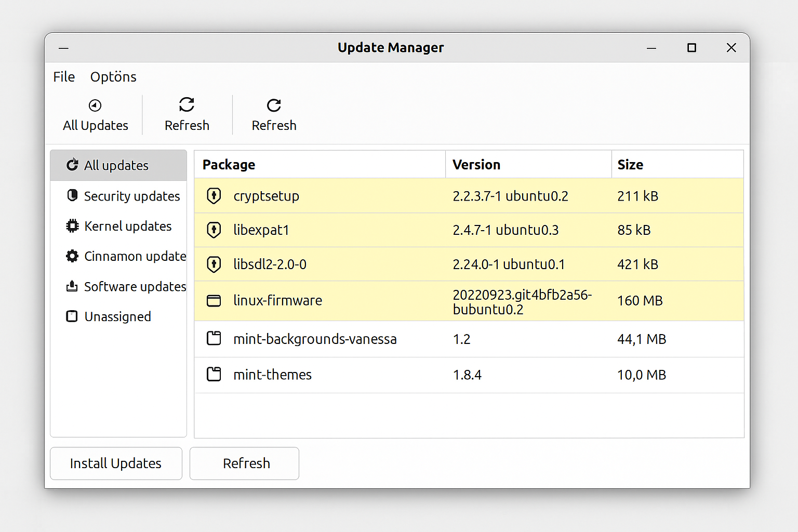This screenshot has height=532, width=798.
Task: Click the shield icon beside libexpat1
Action: pos(214,230)
